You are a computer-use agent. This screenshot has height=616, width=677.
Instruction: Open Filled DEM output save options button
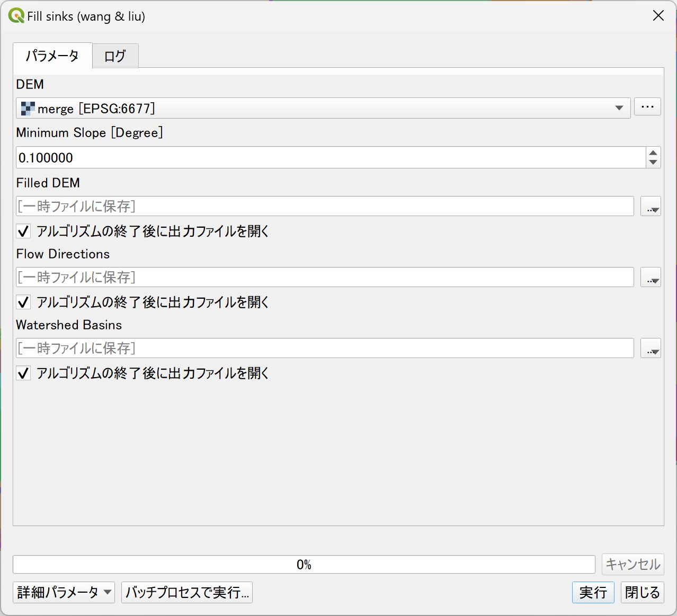(651, 206)
